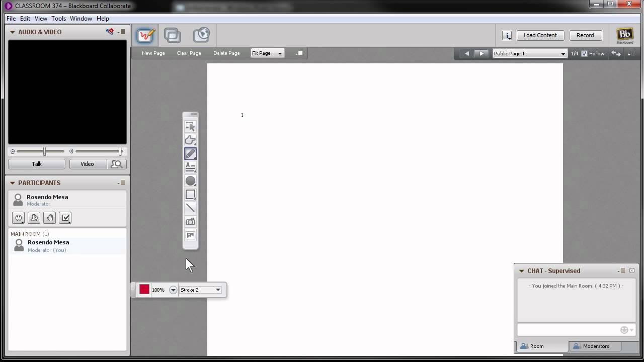Switch to the Moderators chat tab
The width and height of the screenshot is (644, 362).
[x=595, y=346]
